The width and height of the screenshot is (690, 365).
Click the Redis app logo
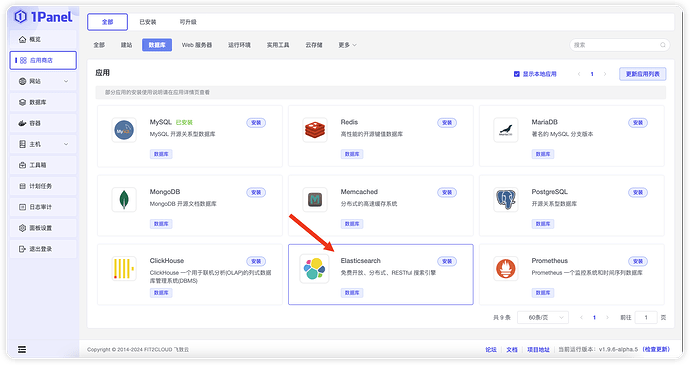[315, 130]
